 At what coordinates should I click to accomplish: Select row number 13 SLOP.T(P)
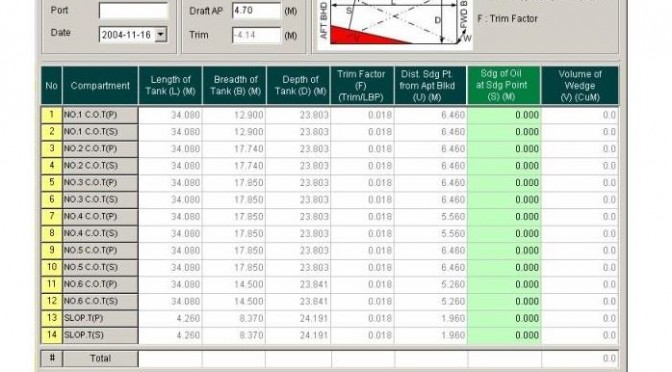coord(51,318)
